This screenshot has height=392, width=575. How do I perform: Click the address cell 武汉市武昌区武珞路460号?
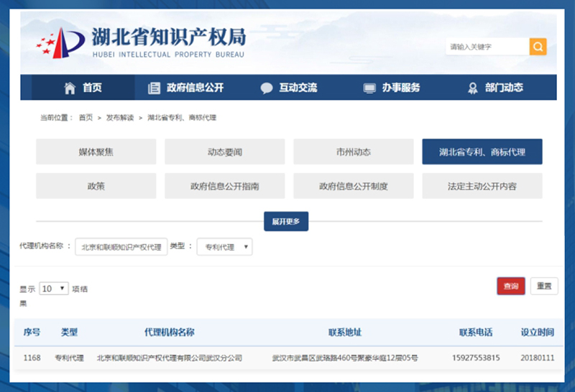(345, 358)
